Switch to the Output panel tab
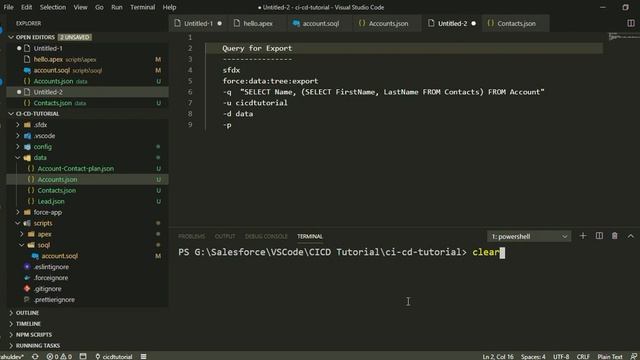Image resolution: width=640 pixels, height=360 pixels. pyautogui.click(x=224, y=236)
